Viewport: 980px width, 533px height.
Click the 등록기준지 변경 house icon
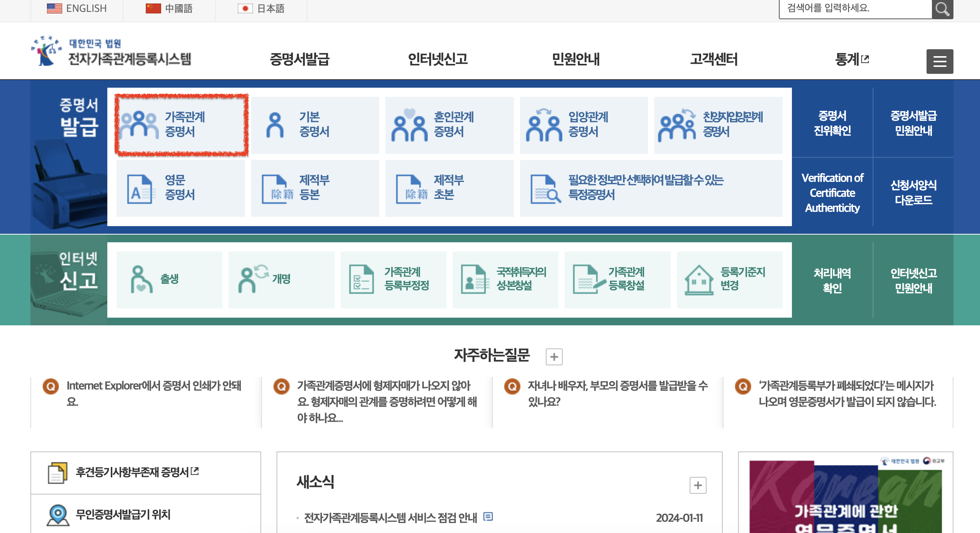coord(730,280)
